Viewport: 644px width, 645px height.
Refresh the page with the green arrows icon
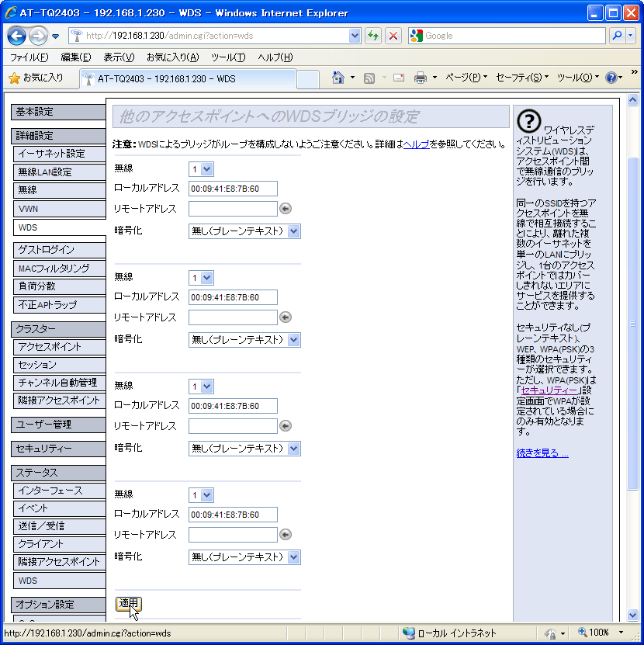point(373,36)
